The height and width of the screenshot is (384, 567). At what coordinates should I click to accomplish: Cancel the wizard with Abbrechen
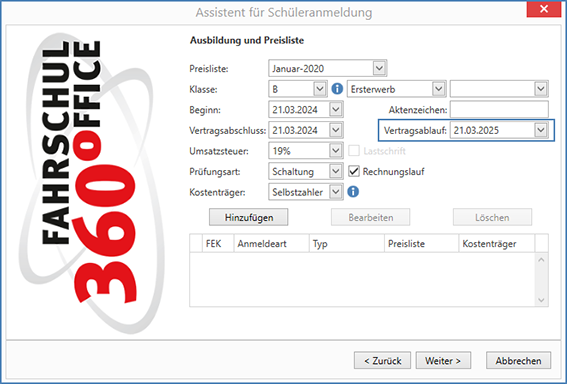click(518, 360)
